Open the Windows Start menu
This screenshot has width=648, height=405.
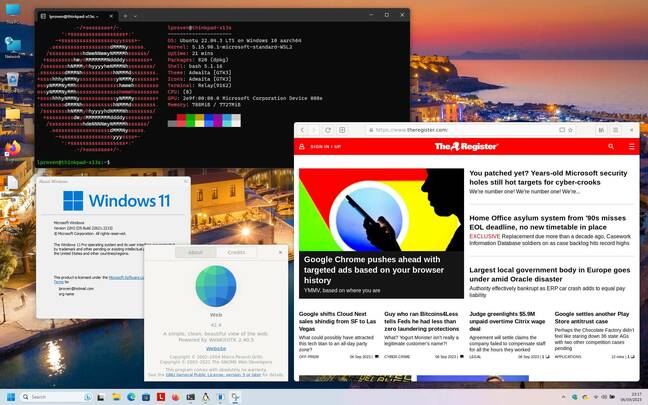(x=10, y=397)
